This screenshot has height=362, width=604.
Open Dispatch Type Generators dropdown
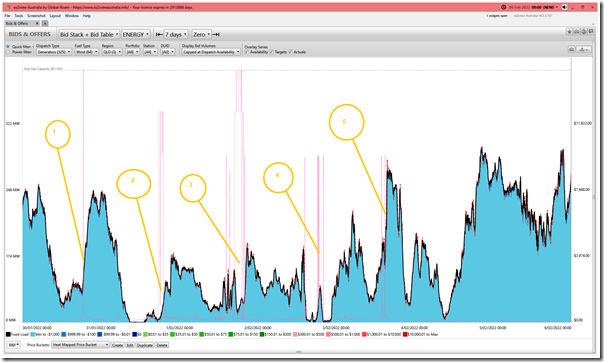coord(54,52)
